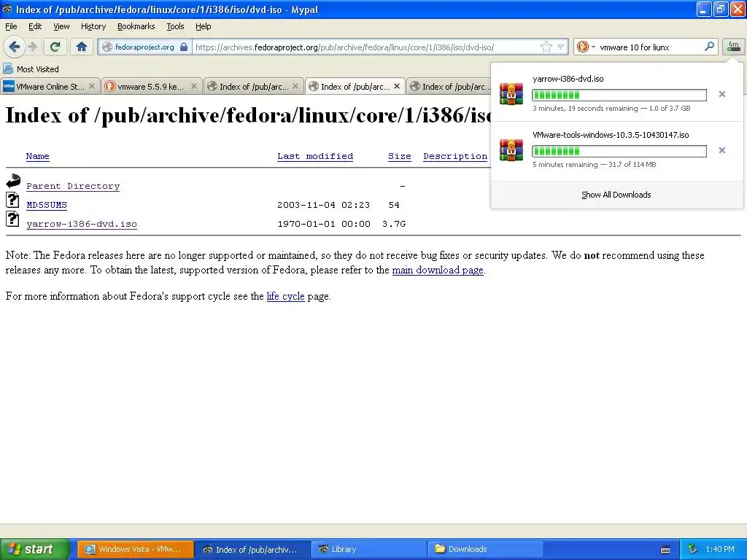The height and width of the screenshot is (560, 747).
Task: Click the network tray icon near clock
Action: (693, 549)
